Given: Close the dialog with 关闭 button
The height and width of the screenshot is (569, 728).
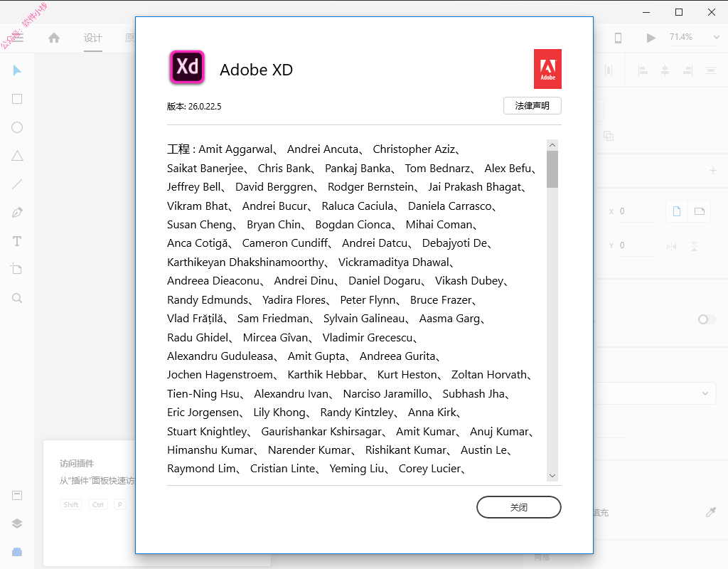Looking at the screenshot, I should [x=519, y=507].
